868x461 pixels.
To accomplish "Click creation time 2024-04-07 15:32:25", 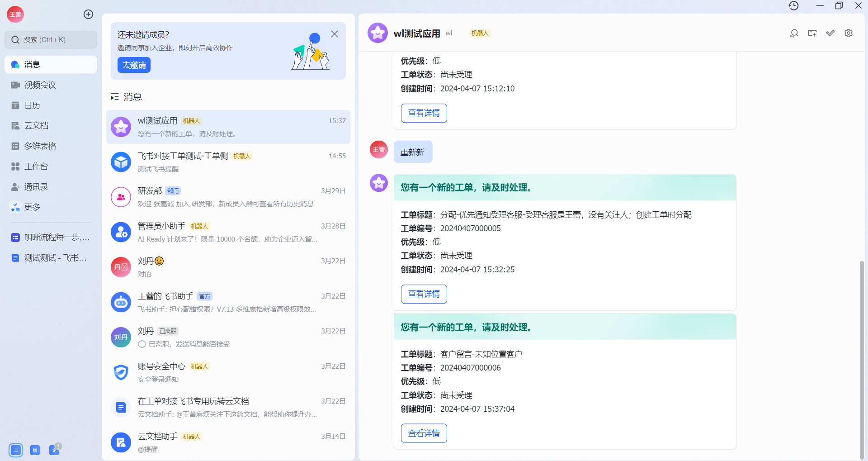I will point(477,270).
